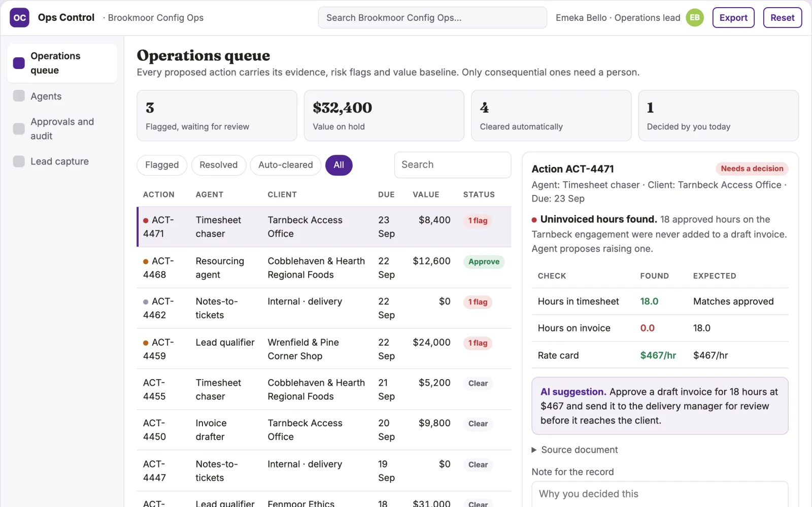The image size is (812, 507).
Task: Open the EB user avatar
Action: (x=695, y=18)
